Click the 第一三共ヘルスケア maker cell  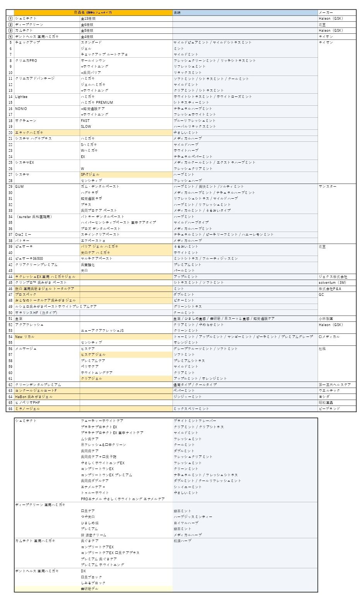[337, 385]
